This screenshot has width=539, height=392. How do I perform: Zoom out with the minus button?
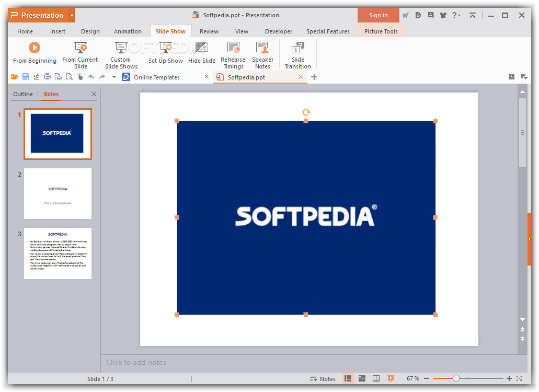pos(427,378)
